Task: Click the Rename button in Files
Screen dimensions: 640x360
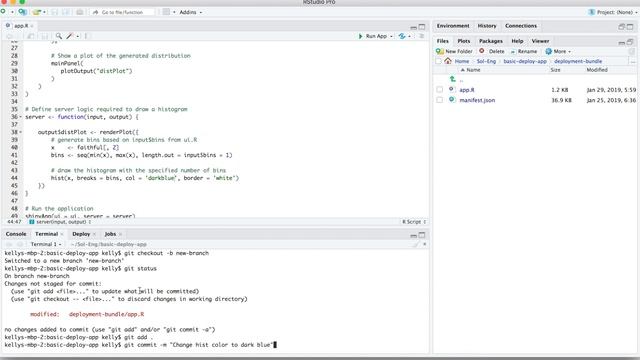Action: 524,51
